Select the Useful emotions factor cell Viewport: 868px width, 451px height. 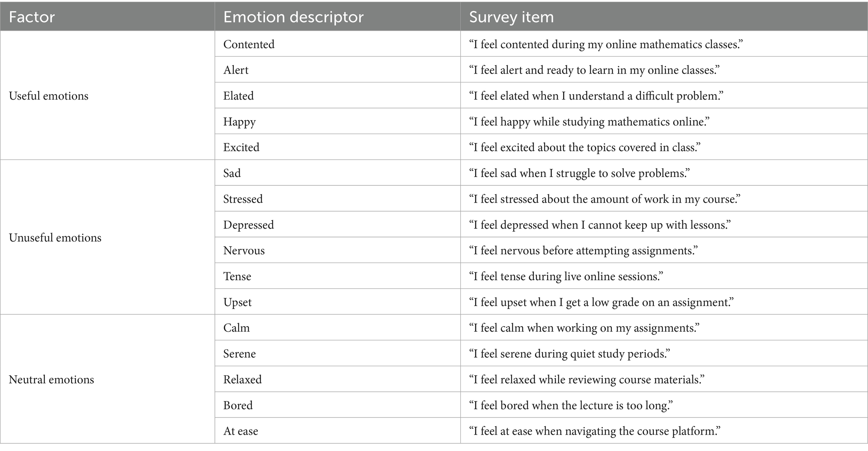coord(49,96)
